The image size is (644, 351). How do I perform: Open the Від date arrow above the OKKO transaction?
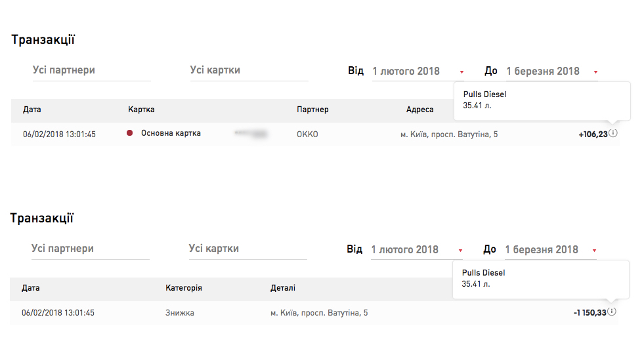tap(462, 72)
